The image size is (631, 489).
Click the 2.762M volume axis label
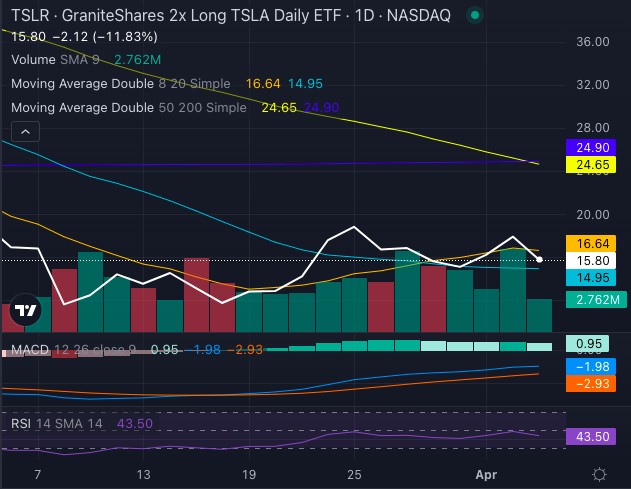596,299
